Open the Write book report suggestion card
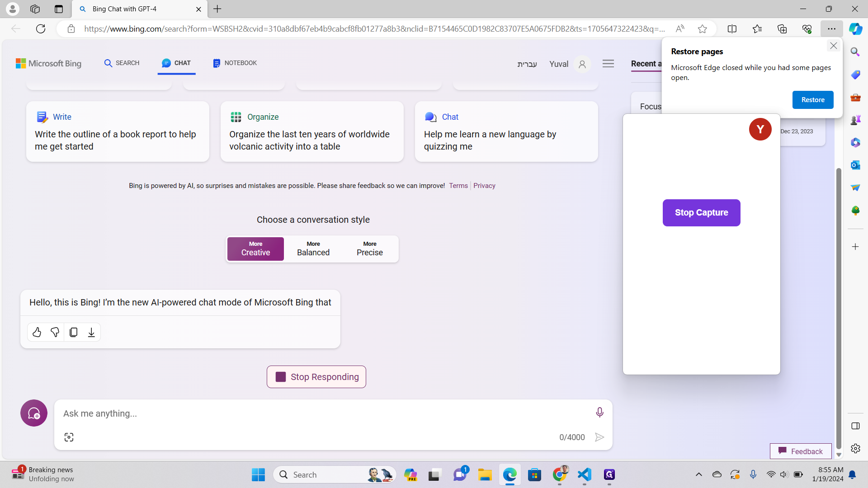Screen dimensions: 868x488 tap(118, 131)
